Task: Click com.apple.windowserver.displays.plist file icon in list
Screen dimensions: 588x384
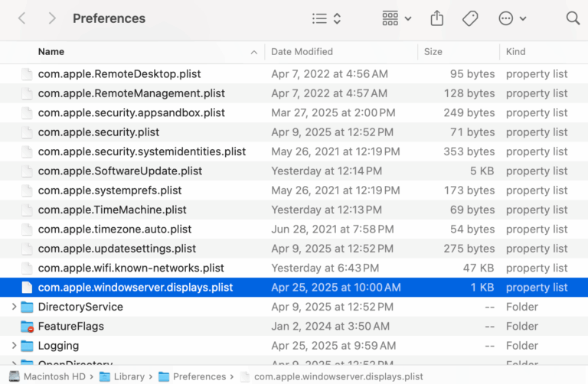Action: pyautogui.click(x=27, y=288)
